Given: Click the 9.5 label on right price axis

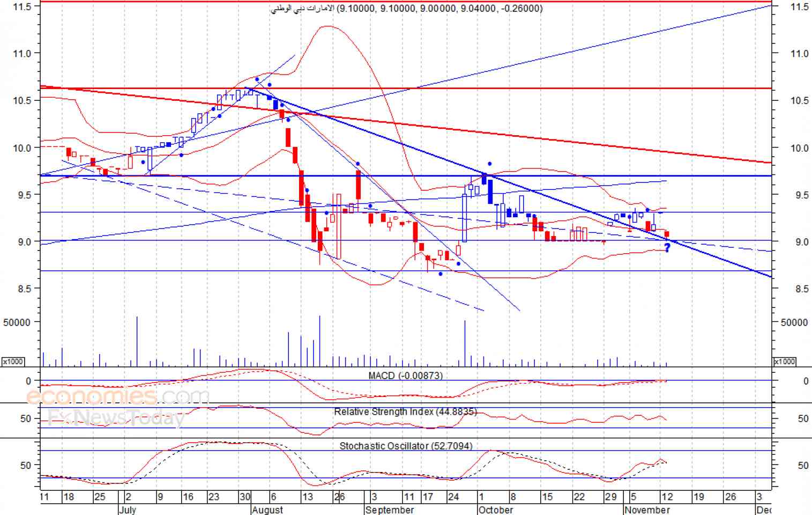Looking at the screenshot, I should 802,195.
